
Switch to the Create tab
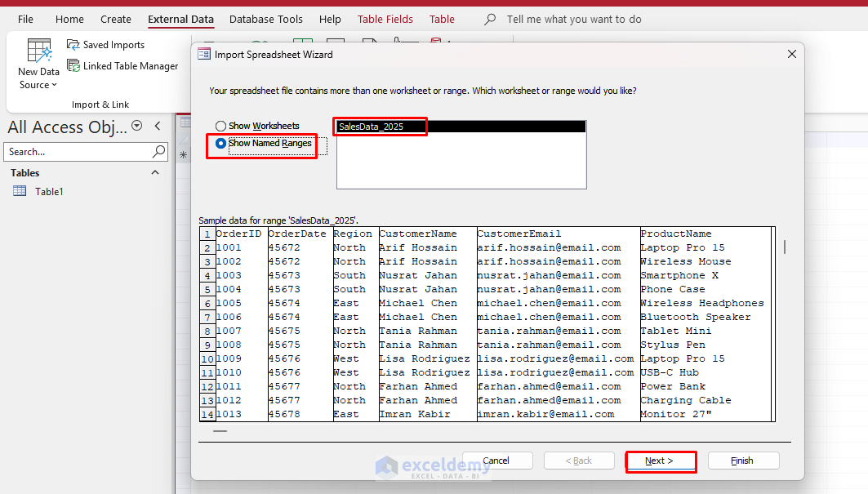coord(116,20)
